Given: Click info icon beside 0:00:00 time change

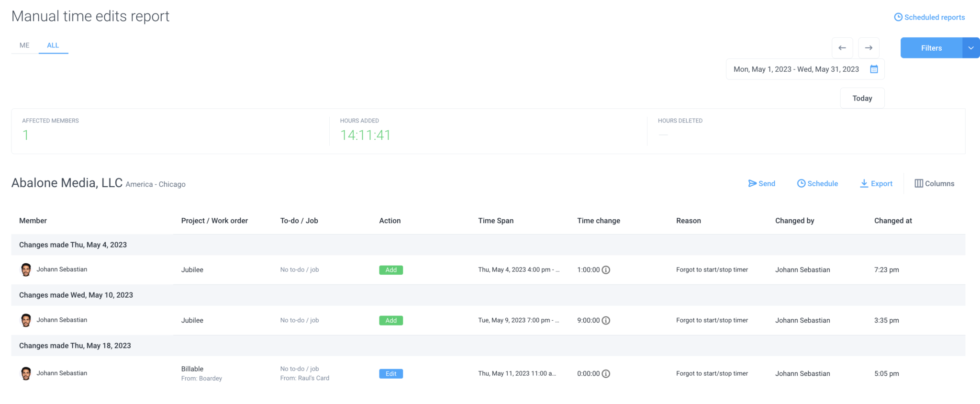Looking at the screenshot, I should click(606, 374).
